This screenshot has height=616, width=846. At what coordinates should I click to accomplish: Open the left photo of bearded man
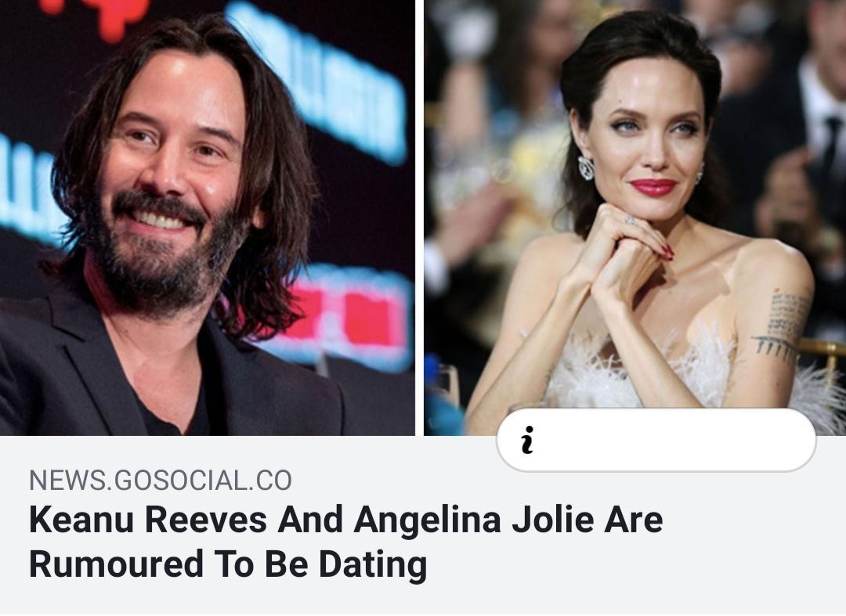click(207, 217)
